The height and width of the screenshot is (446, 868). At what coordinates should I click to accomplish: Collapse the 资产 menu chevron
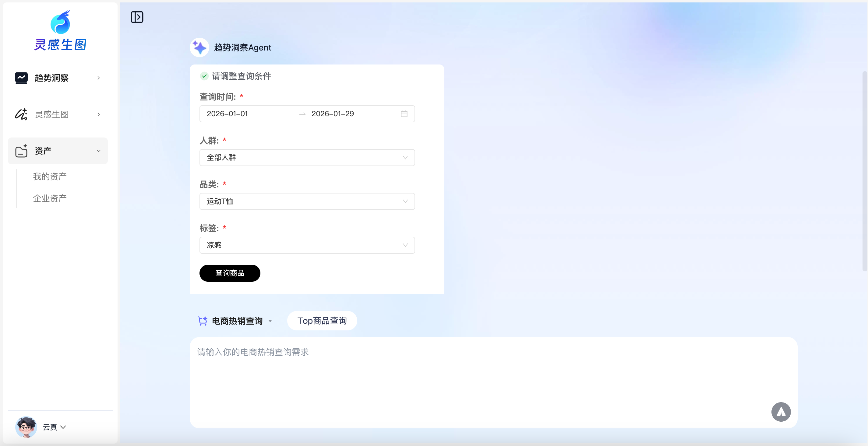point(99,151)
